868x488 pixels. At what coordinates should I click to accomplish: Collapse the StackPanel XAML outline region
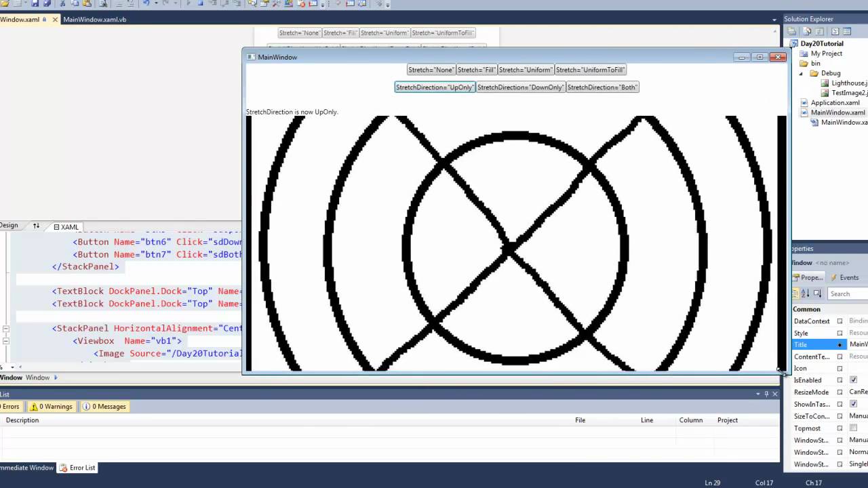(5, 329)
